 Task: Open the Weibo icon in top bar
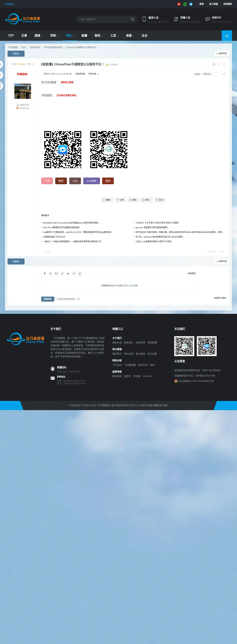[x=179, y=4]
